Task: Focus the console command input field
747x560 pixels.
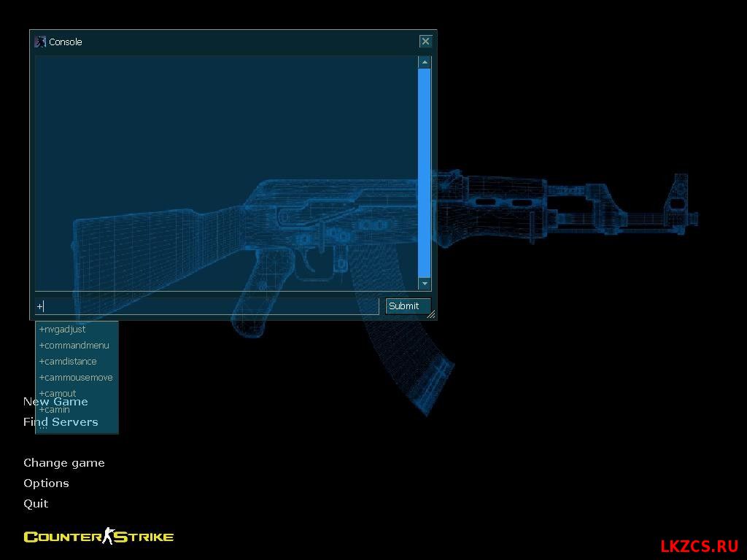Action: pyautogui.click(x=206, y=306)
